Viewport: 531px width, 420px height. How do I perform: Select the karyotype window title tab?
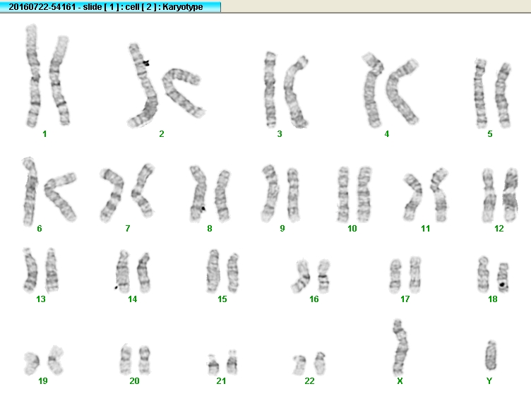click(x=110, y=7)
